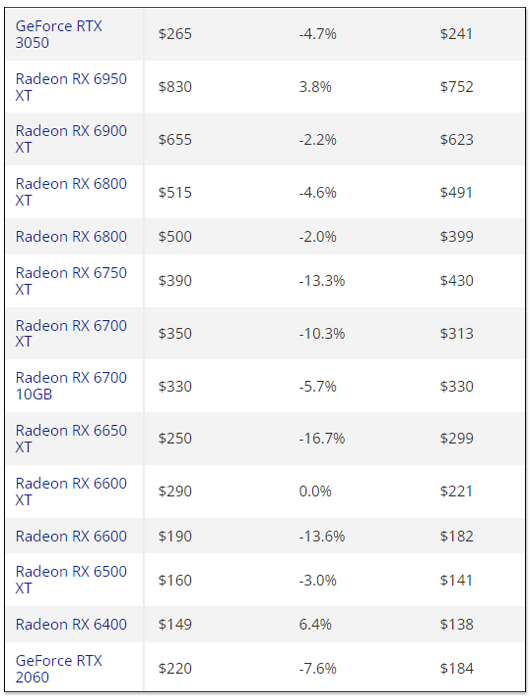
Task: Open the Radeon RX 6500 XT link
Action: click(71, 579)
